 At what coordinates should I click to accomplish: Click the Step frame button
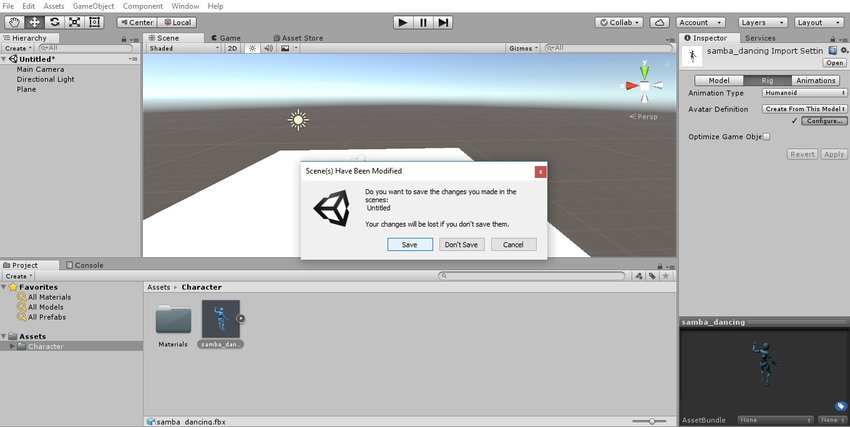click(x=443, y=22)
